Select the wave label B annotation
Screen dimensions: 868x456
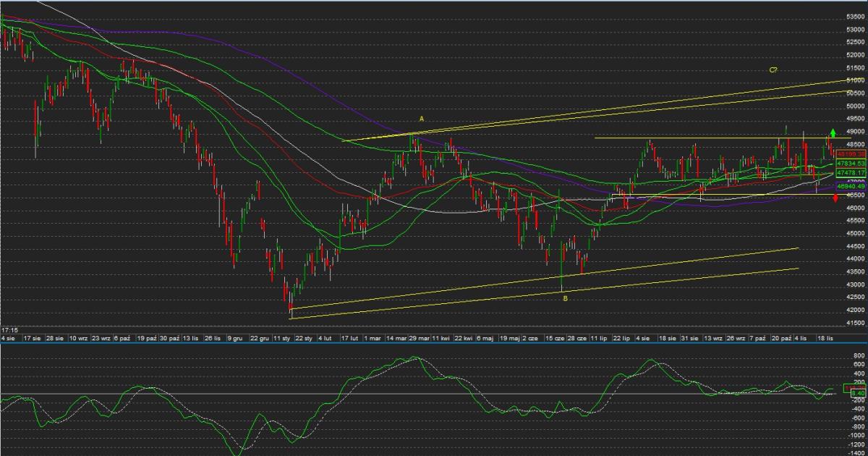pyautogui.click(x=565, y=297)
